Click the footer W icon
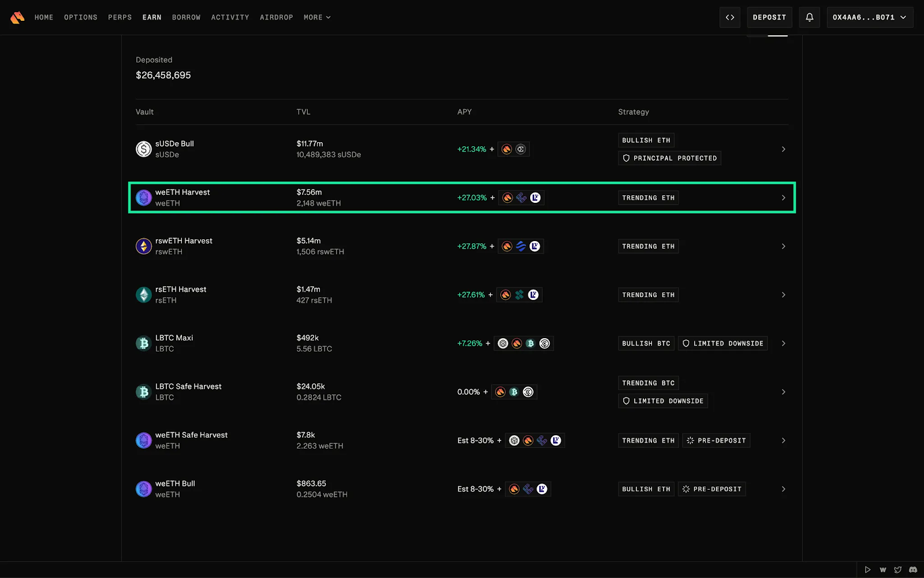 coord(883,569)
